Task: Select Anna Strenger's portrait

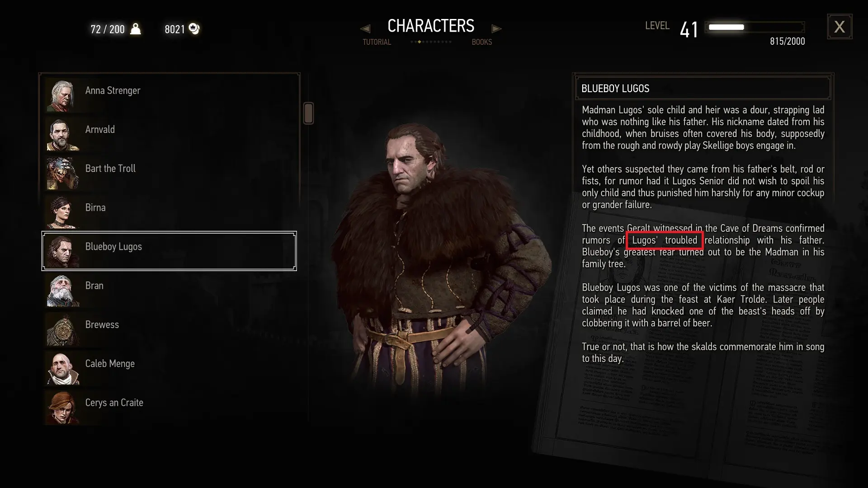Action: point(63,95)
